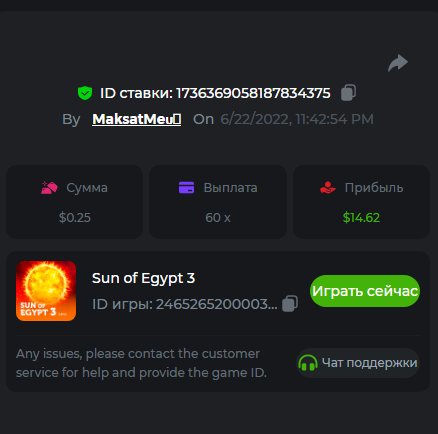Open the Чат поддержки support chat
The height and width of the screenshot is (434, 438).
[x=358, y=363]
